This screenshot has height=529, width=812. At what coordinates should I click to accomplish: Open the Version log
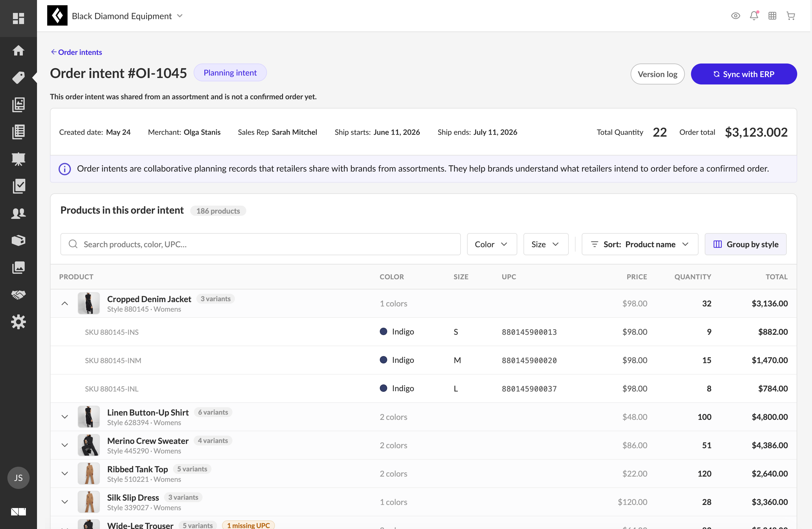(657, 74)
